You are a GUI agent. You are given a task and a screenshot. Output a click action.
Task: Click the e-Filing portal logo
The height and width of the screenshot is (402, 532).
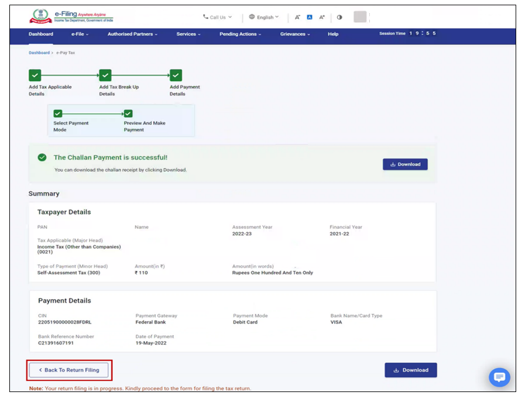coord(71,16)
